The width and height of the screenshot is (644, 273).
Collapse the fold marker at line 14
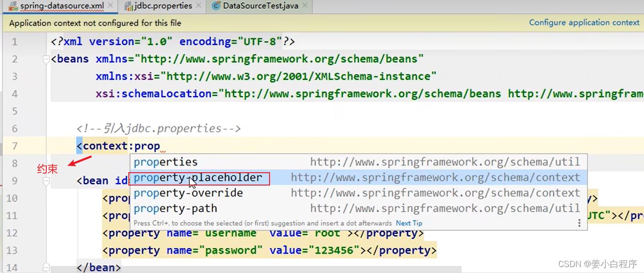click(46, 267)
